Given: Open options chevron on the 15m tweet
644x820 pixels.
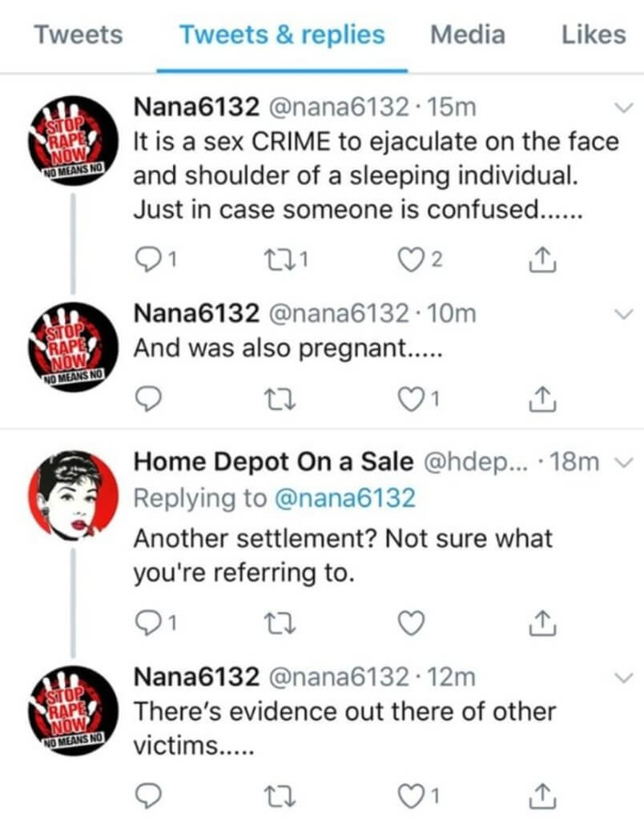Looking at the screenshot, I should tap(622, 108).
